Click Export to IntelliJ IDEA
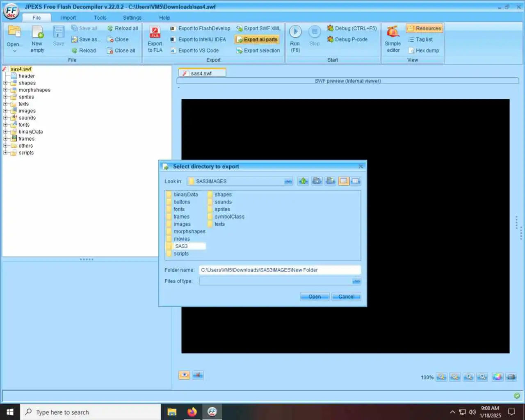This screenshot has width=525, height=420. coord(198,39)
